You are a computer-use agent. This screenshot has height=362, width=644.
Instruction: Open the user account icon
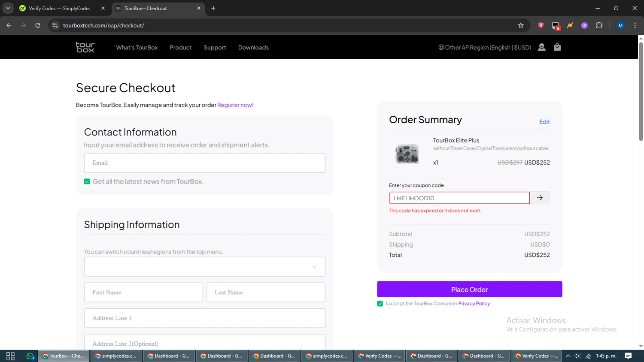click(x=542, y=47)
